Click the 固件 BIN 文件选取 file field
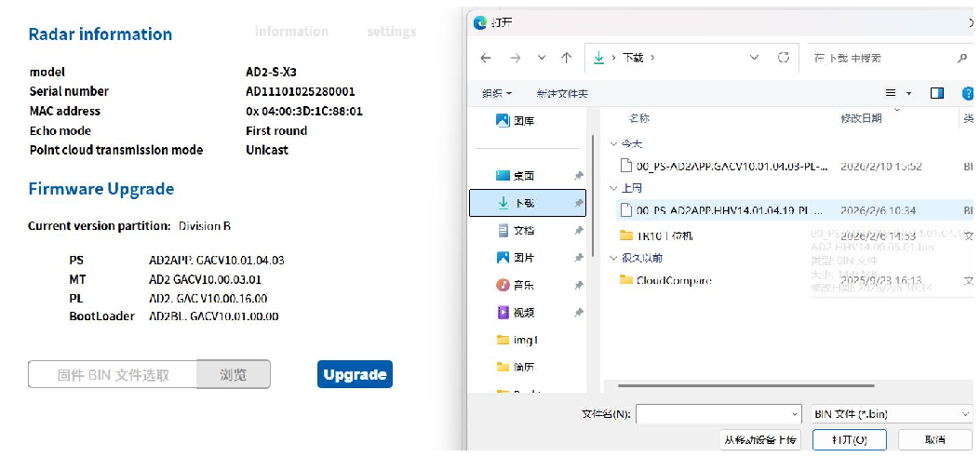 [113, 374]
